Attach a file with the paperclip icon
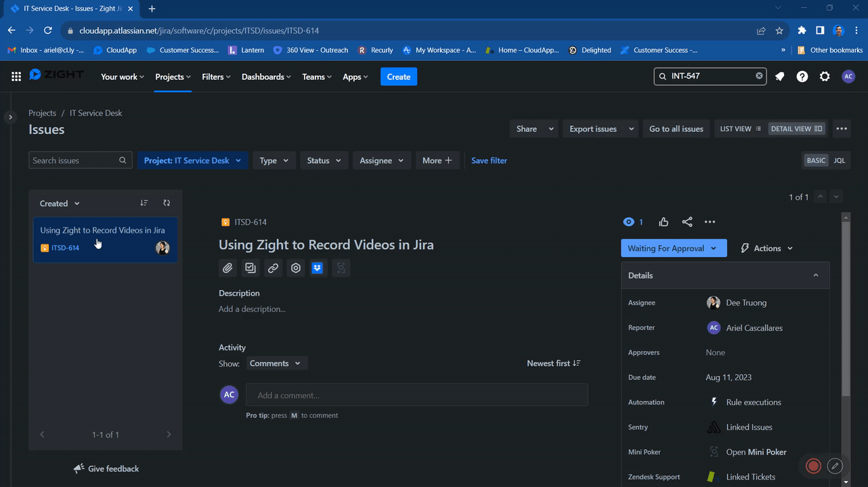 [x=227, y=268]
